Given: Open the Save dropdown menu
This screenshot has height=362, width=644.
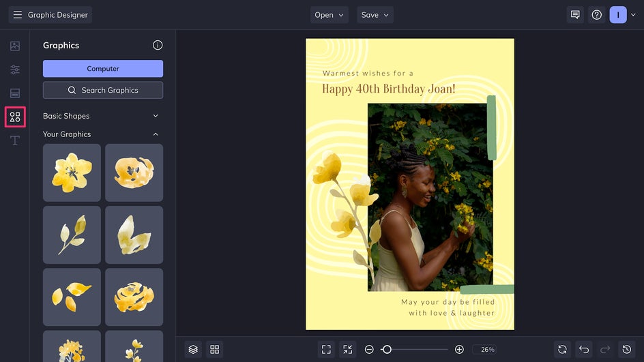Looking at the screenshot, I should click(375, 15).
